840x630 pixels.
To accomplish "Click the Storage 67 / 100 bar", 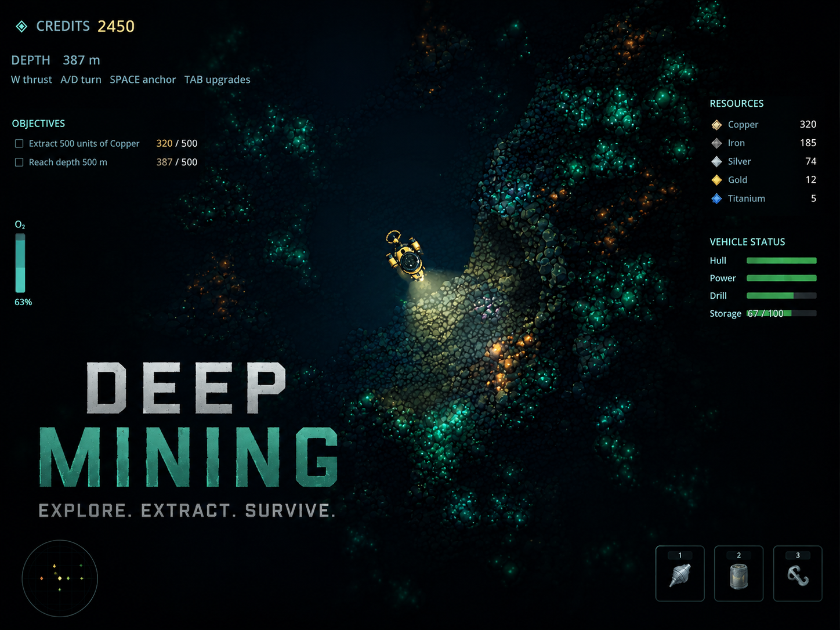I will (x=781, y=313).
